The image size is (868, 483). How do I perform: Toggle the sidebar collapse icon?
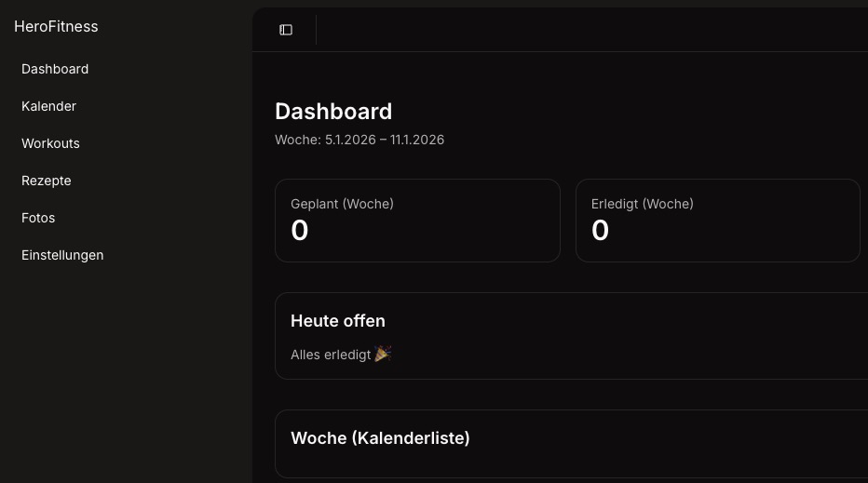(286, 30)
